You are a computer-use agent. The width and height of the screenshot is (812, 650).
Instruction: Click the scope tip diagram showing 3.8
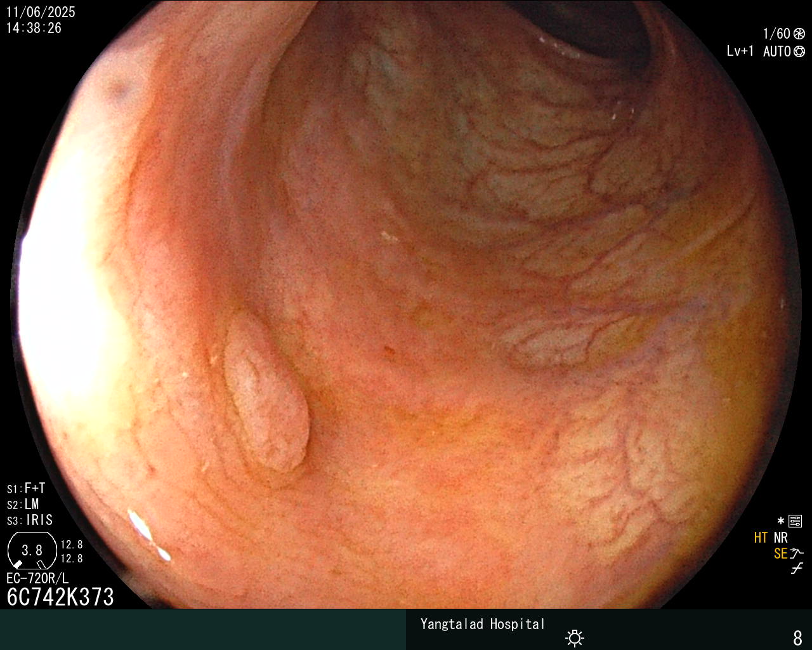tap(32, 550)
